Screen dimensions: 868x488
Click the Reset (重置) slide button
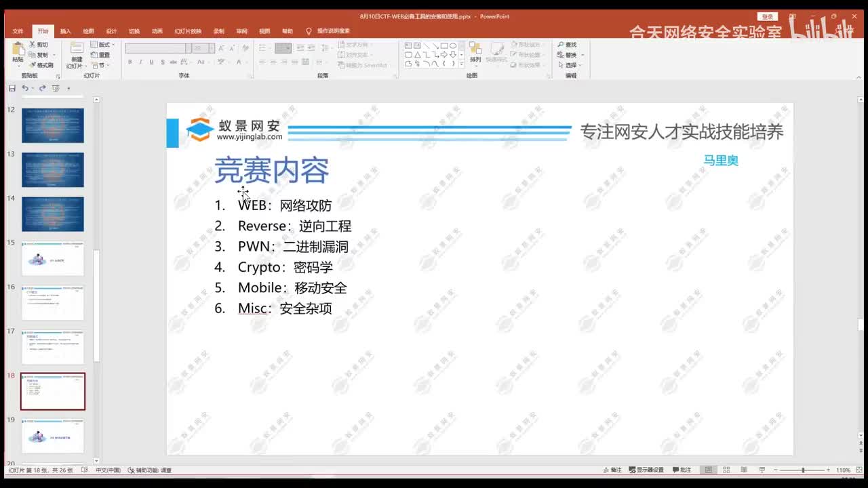[100, 55]
